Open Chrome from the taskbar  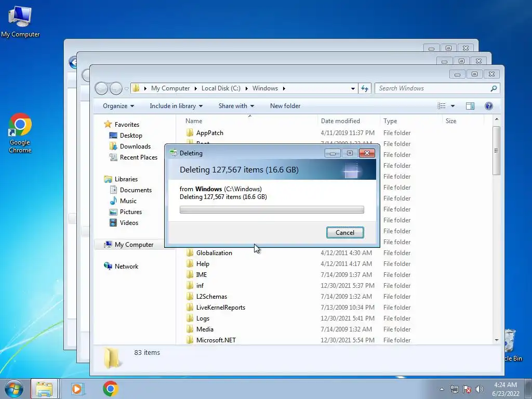click(111, 389)
